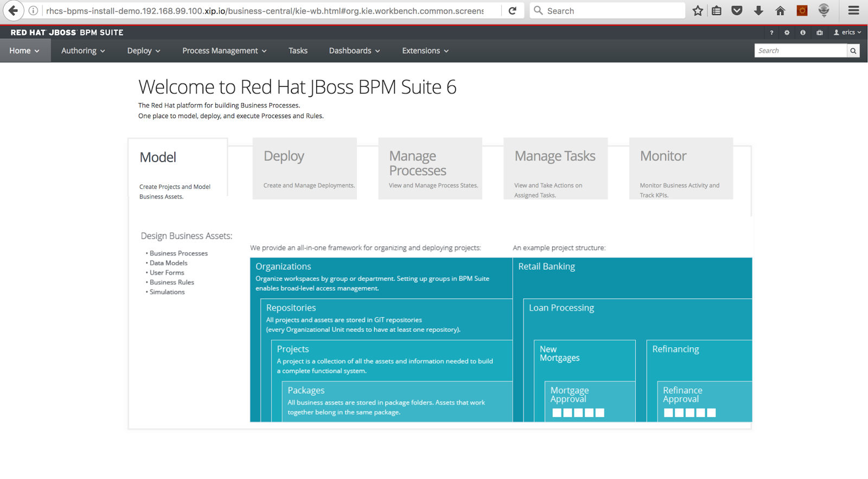This screenshot has height=479, width=868.
Task: Open the settings gear in BPM Suite header
Action: pyautogui.click(x=787, y=33)
